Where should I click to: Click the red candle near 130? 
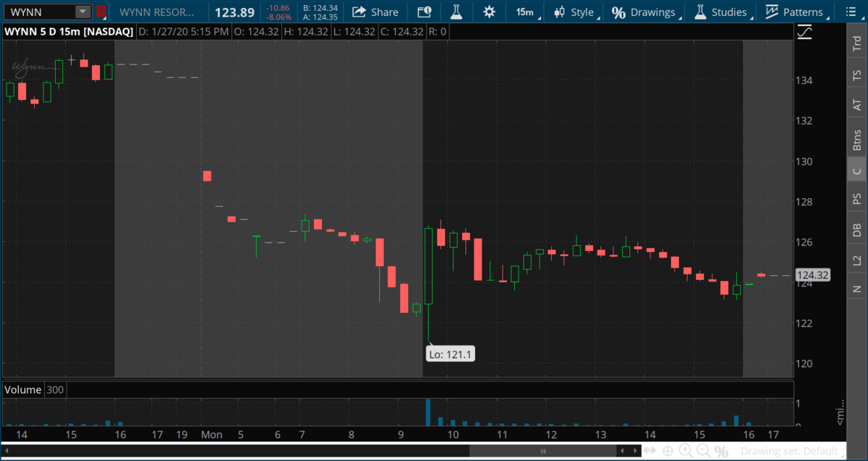pyautogui.click(x=207, y=176)
